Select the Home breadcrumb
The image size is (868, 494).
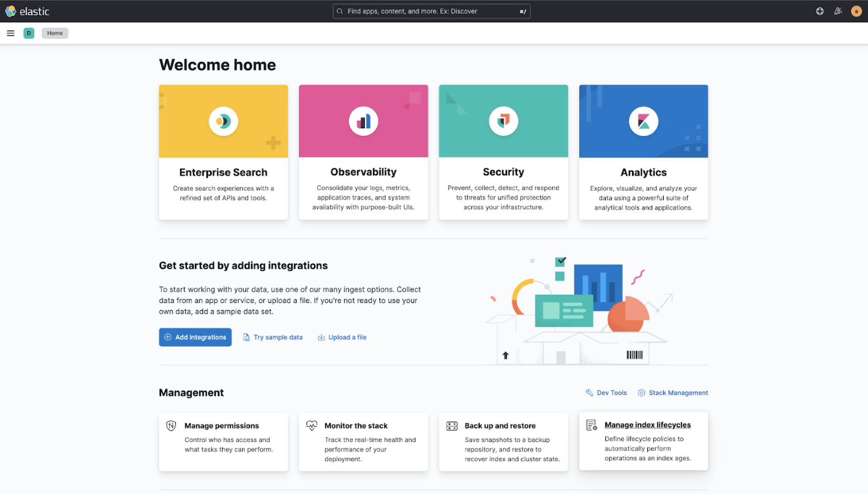tap(55, 32)
